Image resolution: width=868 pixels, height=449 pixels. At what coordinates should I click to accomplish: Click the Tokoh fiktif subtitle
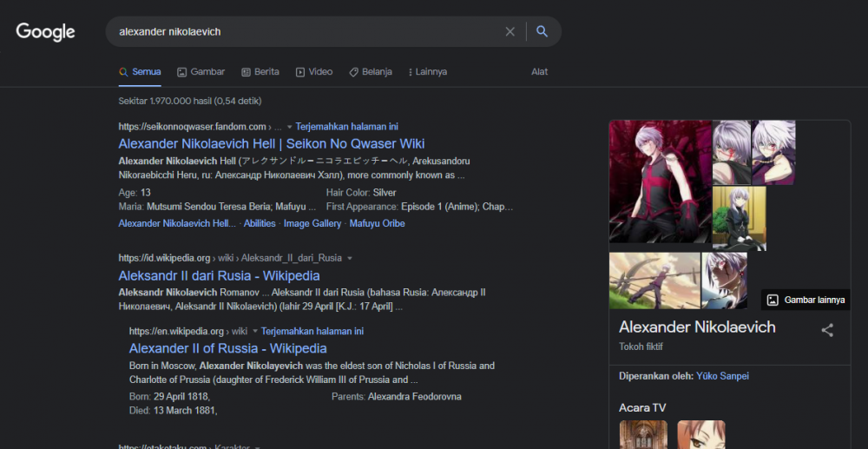(641, 347)
